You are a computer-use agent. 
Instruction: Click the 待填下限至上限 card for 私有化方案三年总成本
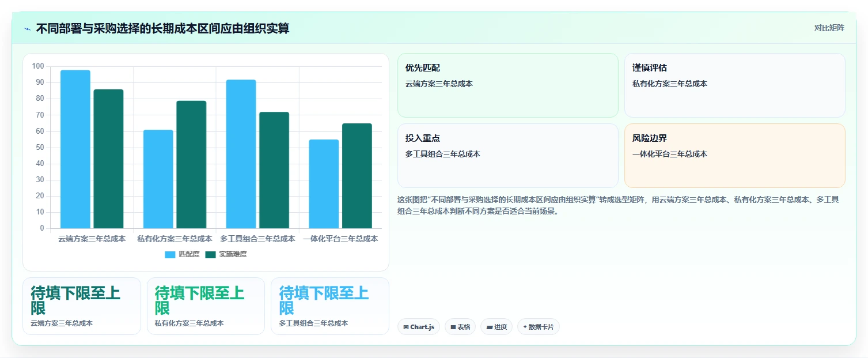(x=206, y=306)
